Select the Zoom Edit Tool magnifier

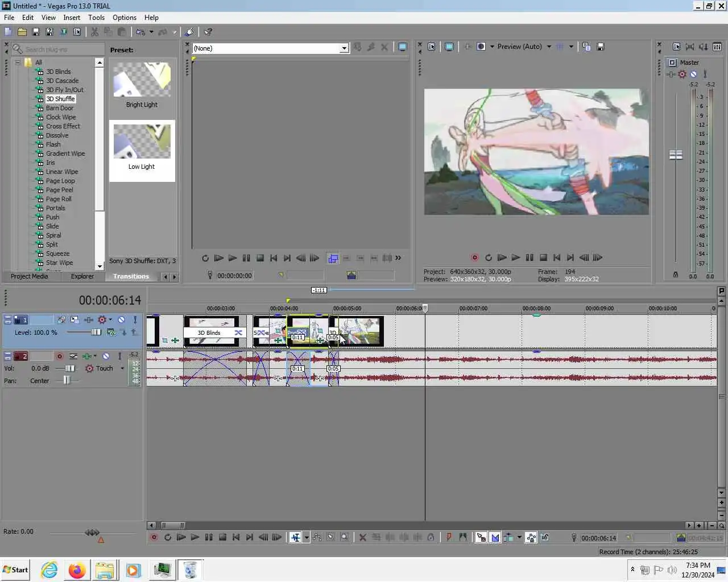pos(344,537)
